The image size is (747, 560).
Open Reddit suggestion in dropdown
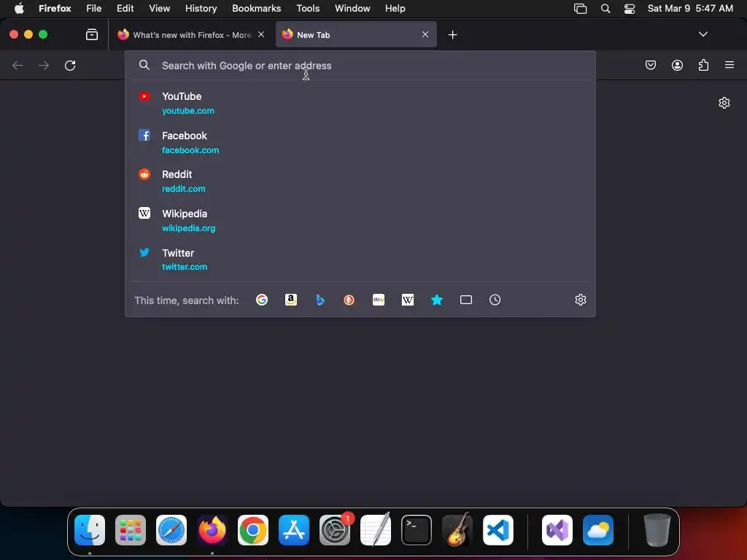coord(360,182)
